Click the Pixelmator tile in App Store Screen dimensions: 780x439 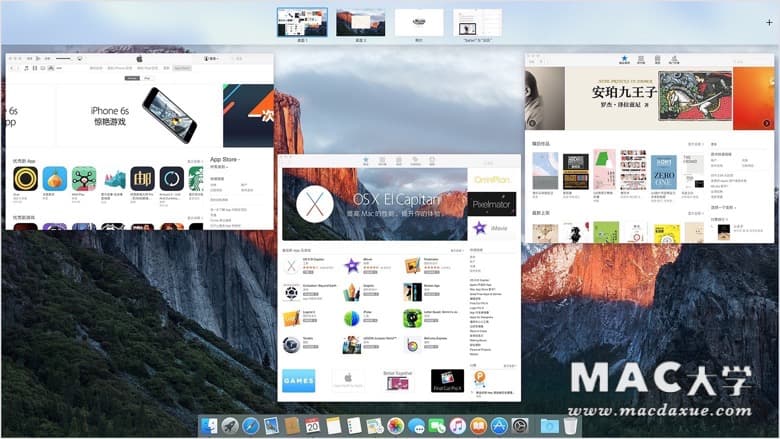pyautogui.click(x=491, y=204)
